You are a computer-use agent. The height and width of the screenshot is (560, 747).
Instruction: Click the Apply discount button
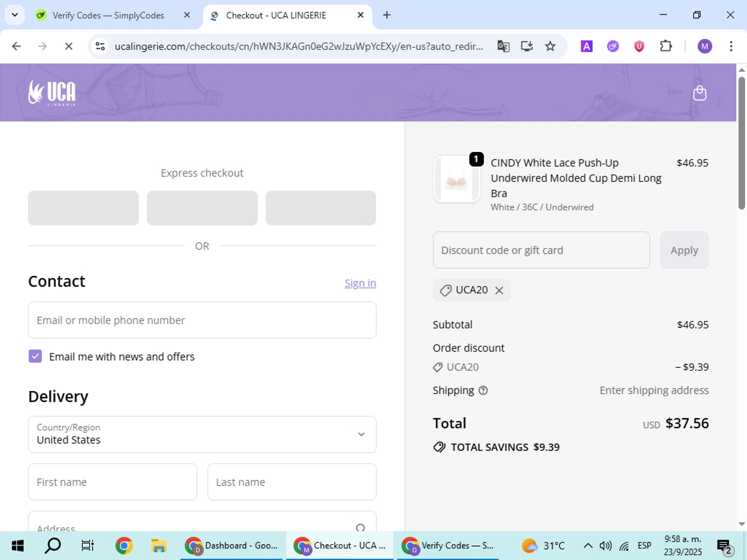(x=684, y=250)
